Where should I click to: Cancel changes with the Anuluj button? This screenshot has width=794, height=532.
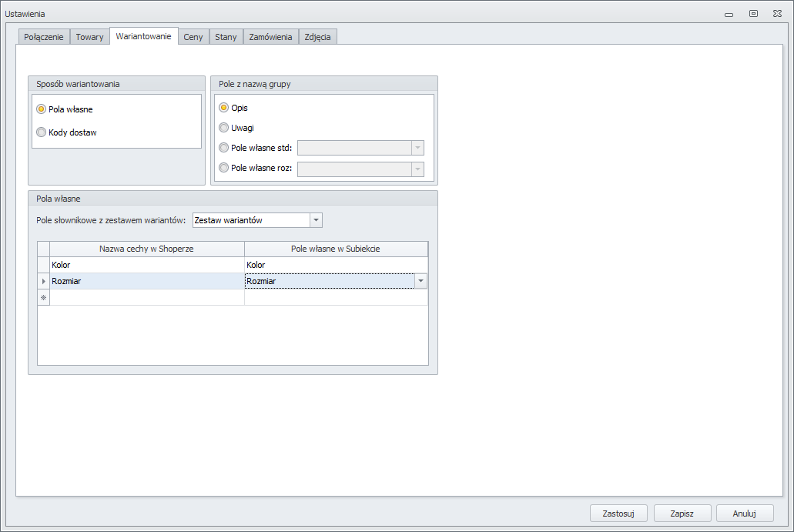point(745,514)
